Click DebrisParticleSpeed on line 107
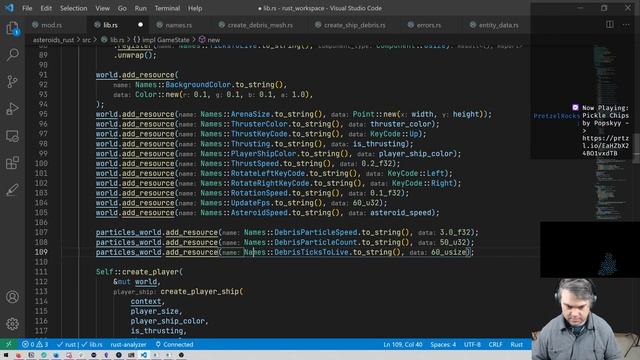640x360 pixels. click(316, 232)
